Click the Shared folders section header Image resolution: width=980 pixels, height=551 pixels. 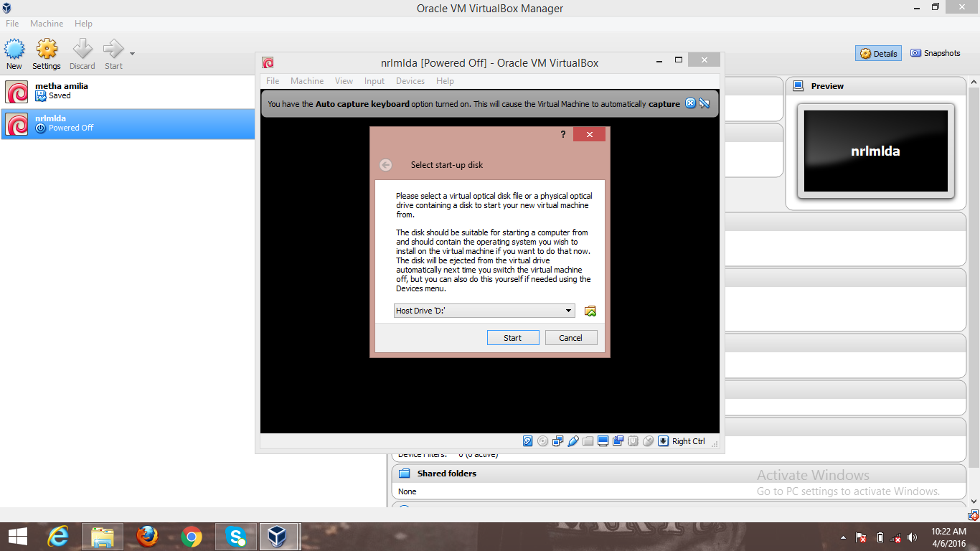pos(679,474)
